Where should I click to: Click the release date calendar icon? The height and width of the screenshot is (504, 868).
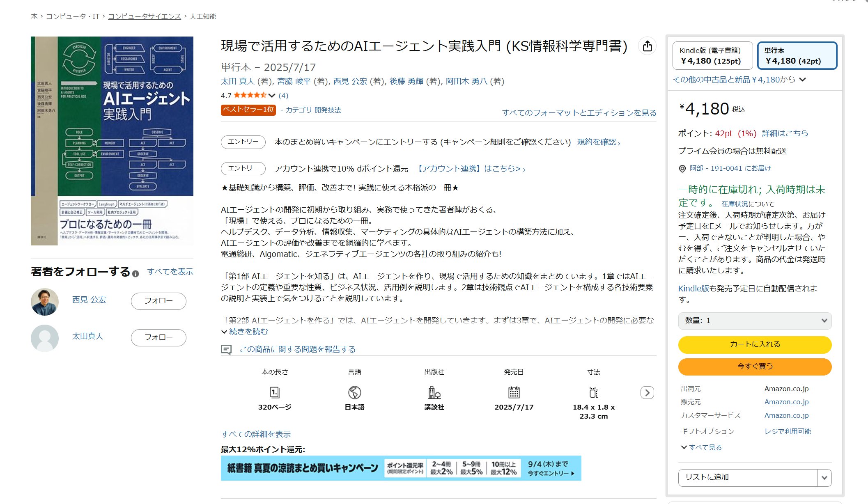[x=514, y=392]
